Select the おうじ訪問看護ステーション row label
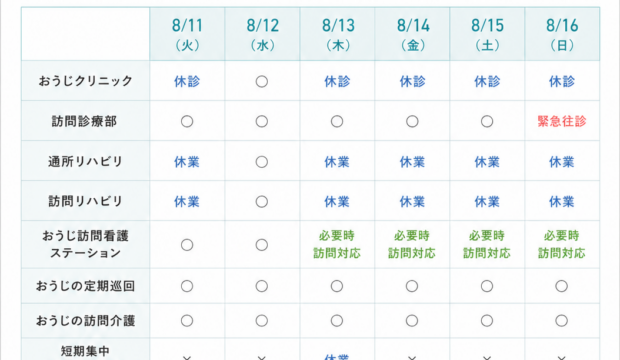 (x=85, y=244)
